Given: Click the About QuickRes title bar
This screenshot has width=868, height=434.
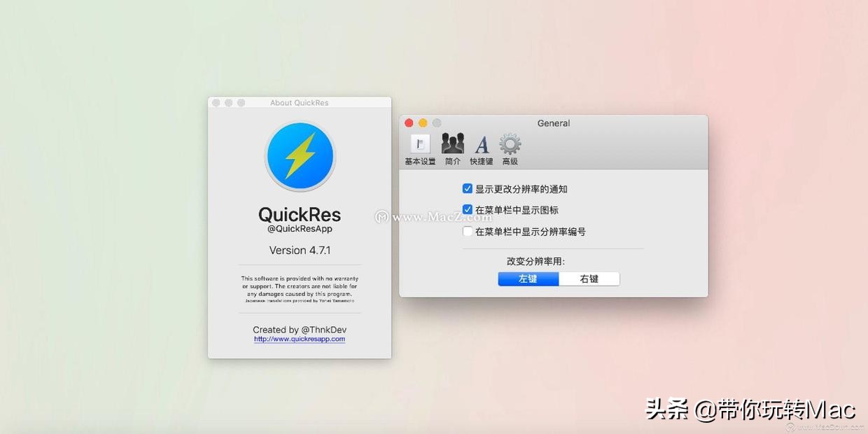Looking at the screenshot, I should 300,102.
